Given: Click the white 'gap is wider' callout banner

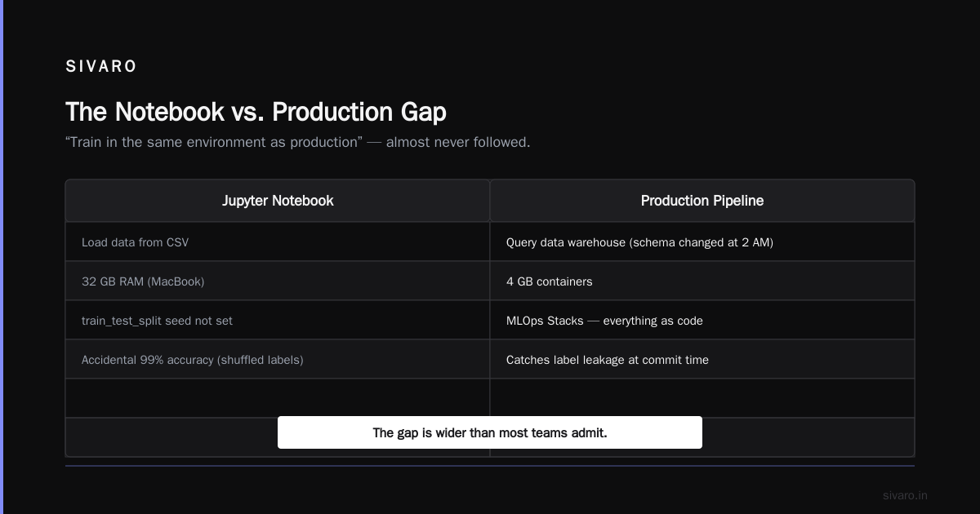Looking at the screenshot, I should (x=490, y=432).
